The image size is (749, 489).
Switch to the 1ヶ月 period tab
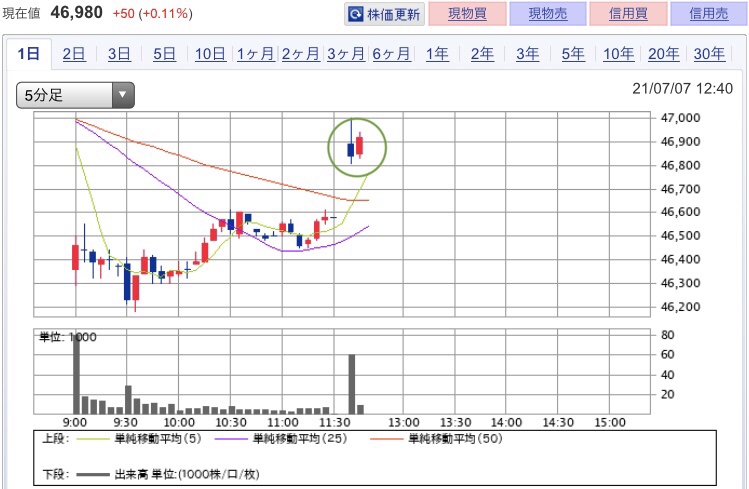[x=256, y=54]
